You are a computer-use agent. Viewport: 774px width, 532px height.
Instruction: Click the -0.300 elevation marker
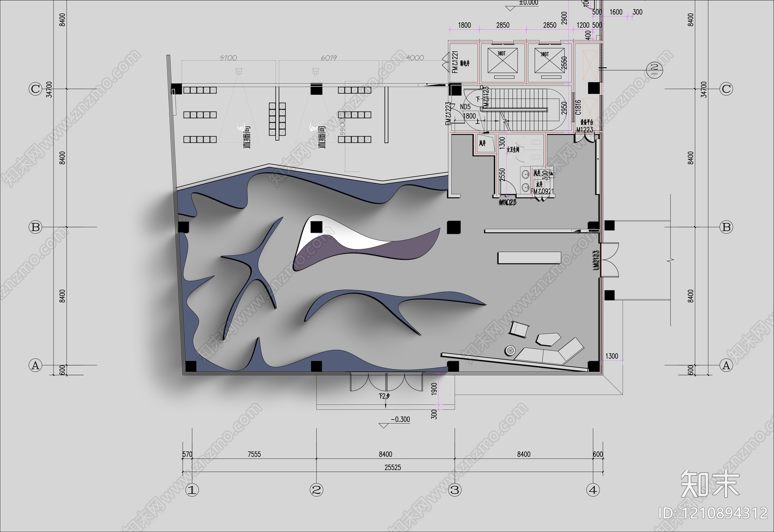pos(400,419)
